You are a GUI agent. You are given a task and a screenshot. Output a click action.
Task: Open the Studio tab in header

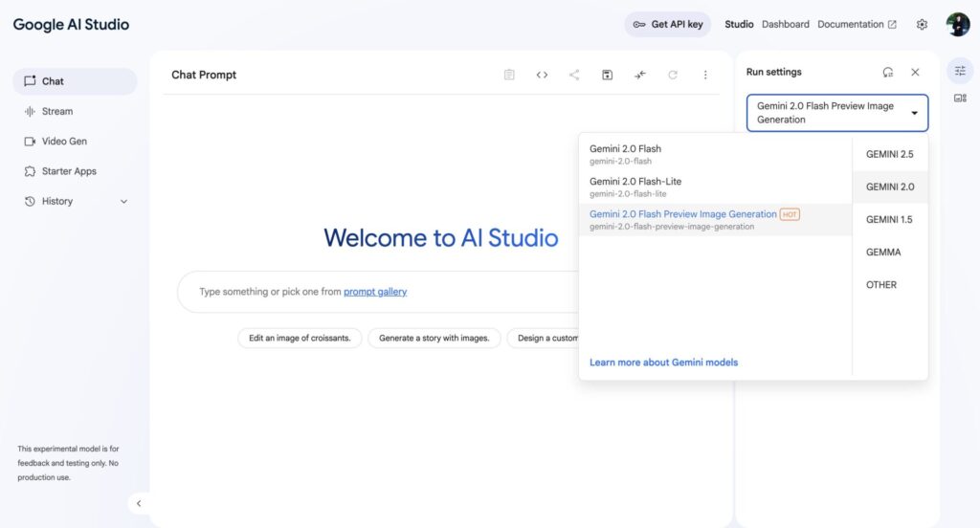[739, 24]
